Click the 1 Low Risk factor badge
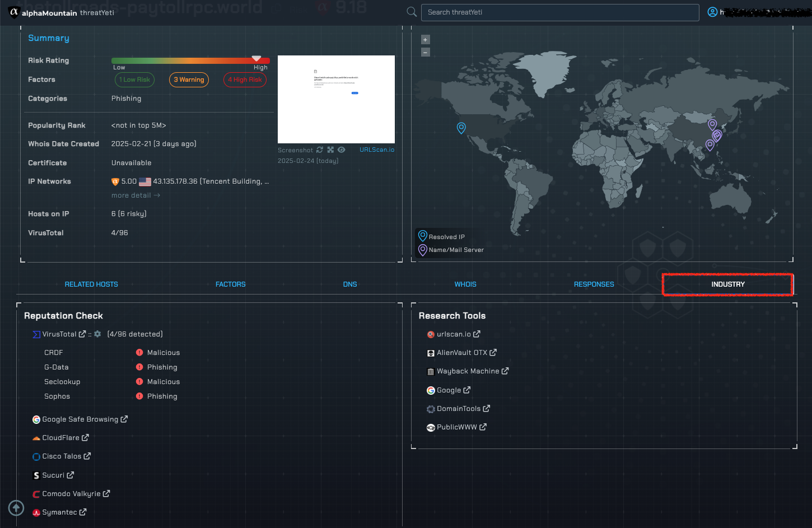The image size is (812, 528). (x=134, y=80)
